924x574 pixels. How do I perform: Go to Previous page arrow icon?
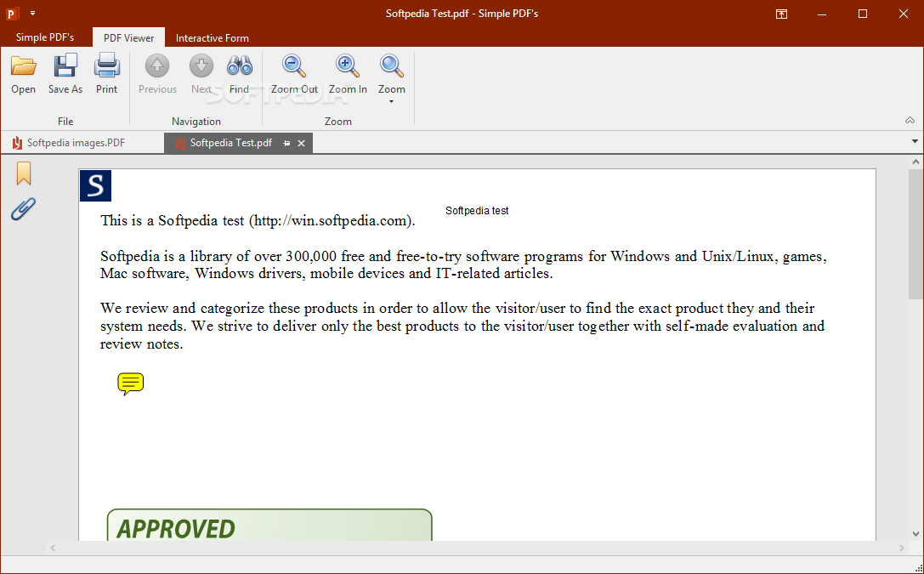tap(157, 65)
